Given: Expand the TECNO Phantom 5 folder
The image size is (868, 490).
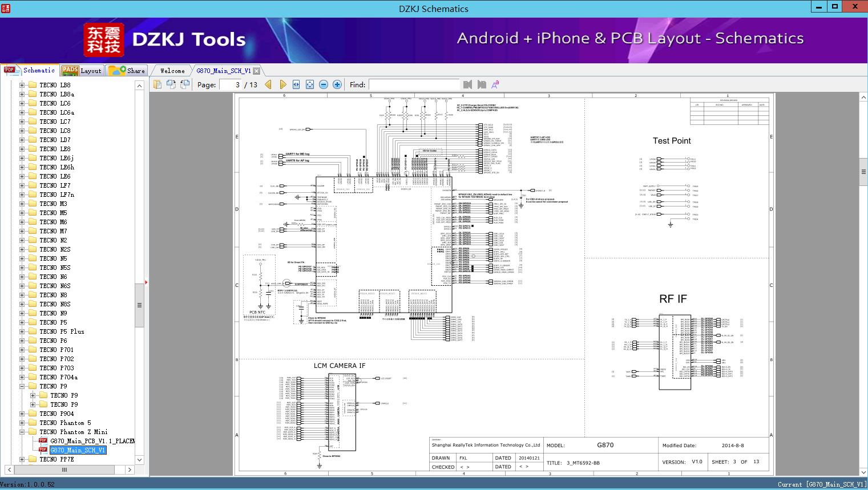Looking at the screenshot, I should tap(22, 423).
